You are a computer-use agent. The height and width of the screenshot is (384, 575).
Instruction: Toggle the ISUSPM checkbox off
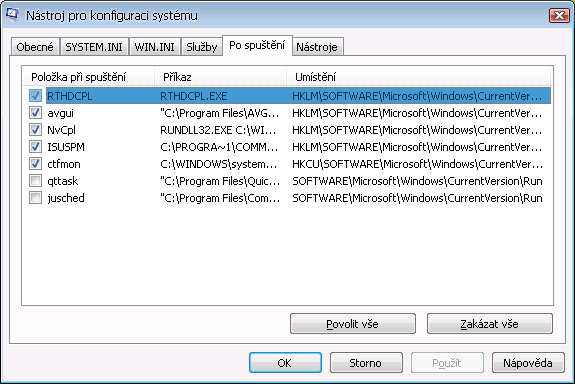[36, 147]
